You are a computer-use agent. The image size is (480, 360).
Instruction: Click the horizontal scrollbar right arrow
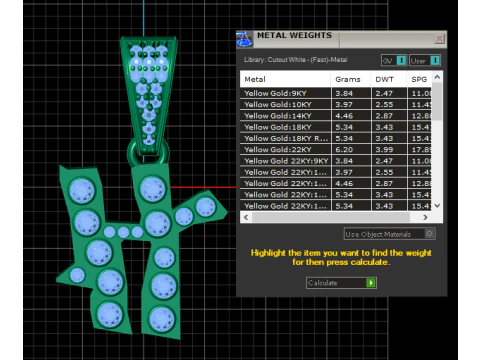tap(425, 217)
